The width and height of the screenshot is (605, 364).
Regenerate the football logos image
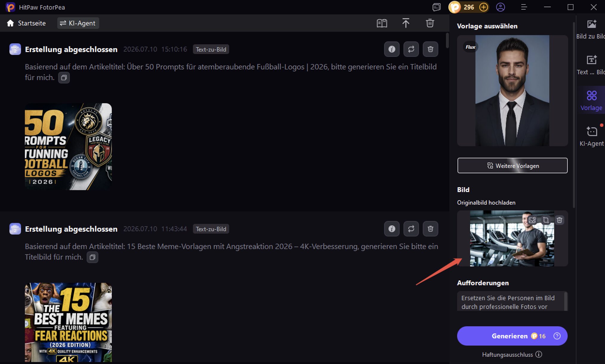coord(411,49)
